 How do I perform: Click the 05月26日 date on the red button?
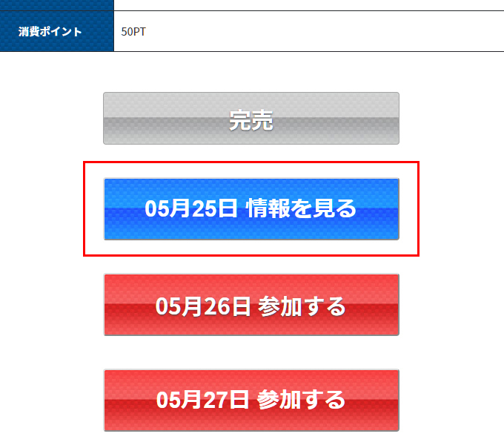tap(203, 306)
